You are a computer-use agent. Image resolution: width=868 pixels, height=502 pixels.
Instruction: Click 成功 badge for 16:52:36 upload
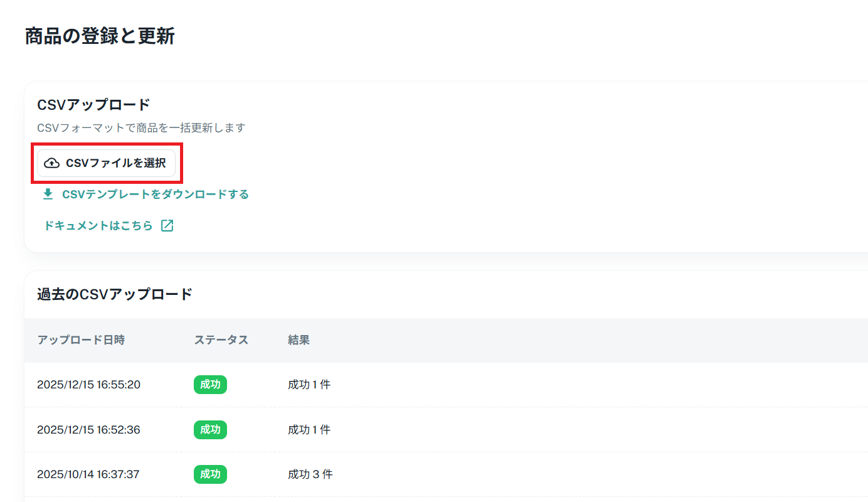point(210,430)
